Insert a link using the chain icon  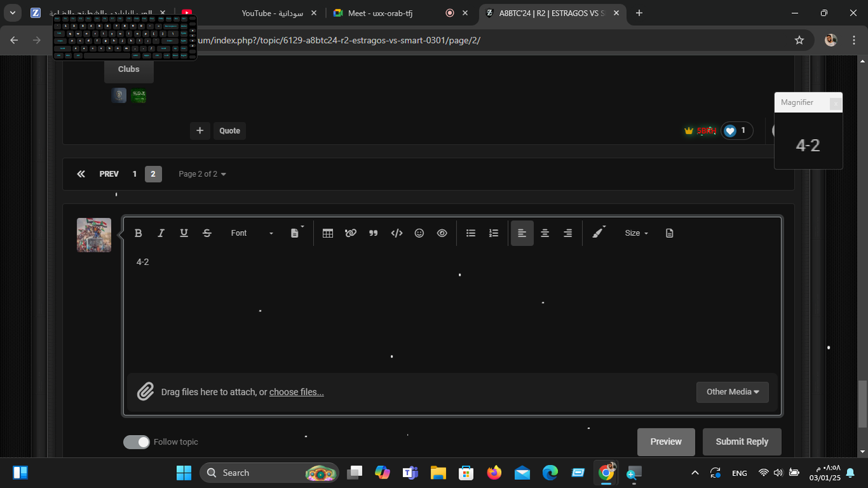351,233
